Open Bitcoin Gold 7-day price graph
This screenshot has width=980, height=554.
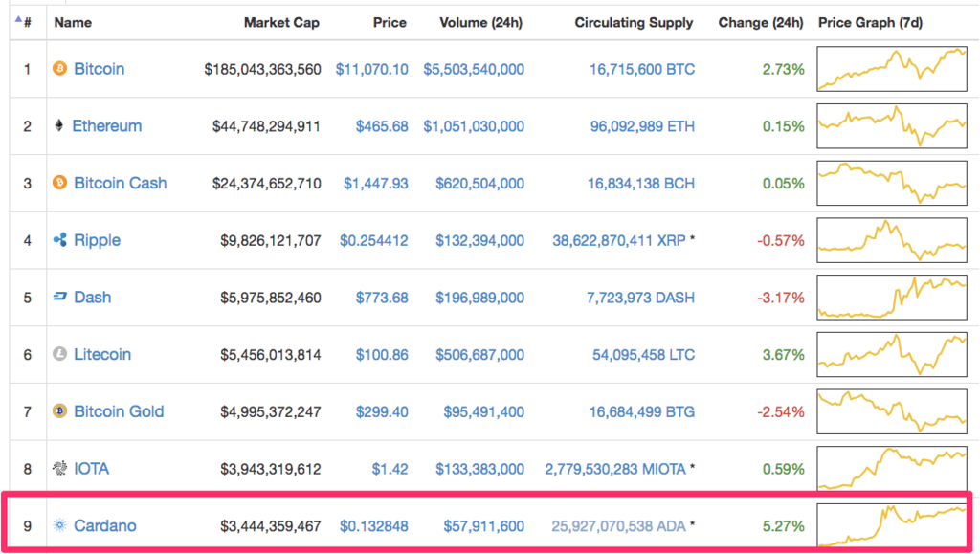click(x=892, y=411)
